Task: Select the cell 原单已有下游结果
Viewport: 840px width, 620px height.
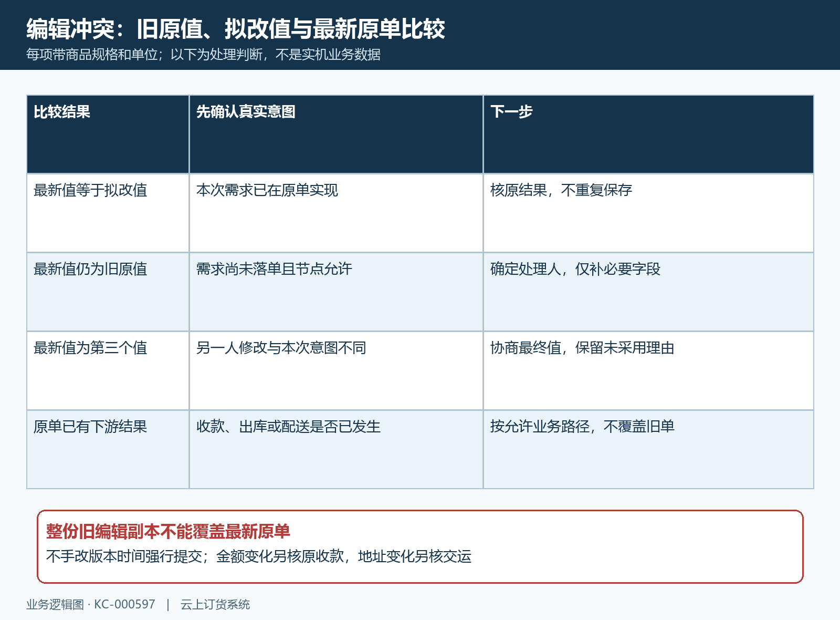Action: 108,449
